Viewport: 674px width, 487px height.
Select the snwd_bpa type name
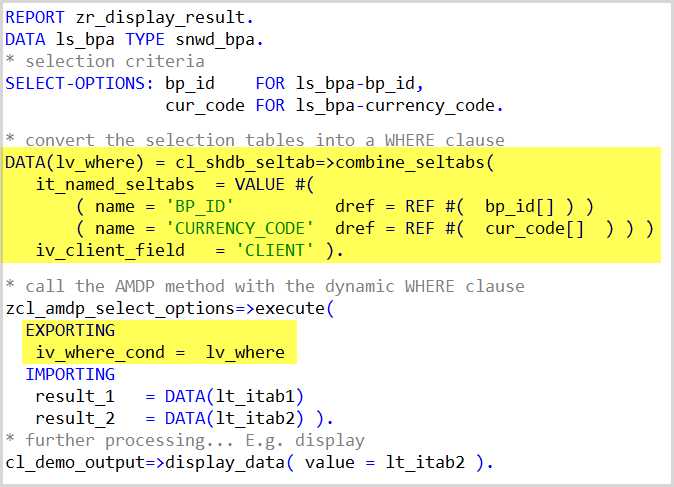tap(217, 40)
